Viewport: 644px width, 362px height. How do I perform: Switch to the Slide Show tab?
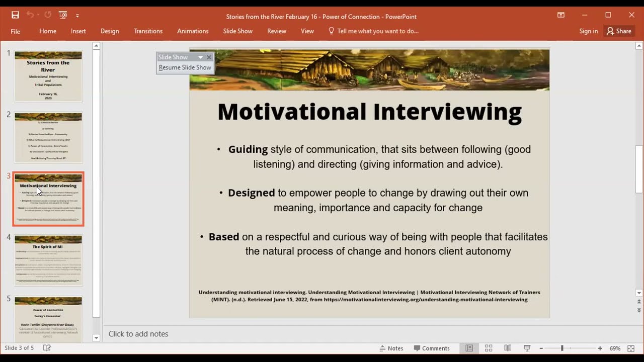click(x=238, y=31)
